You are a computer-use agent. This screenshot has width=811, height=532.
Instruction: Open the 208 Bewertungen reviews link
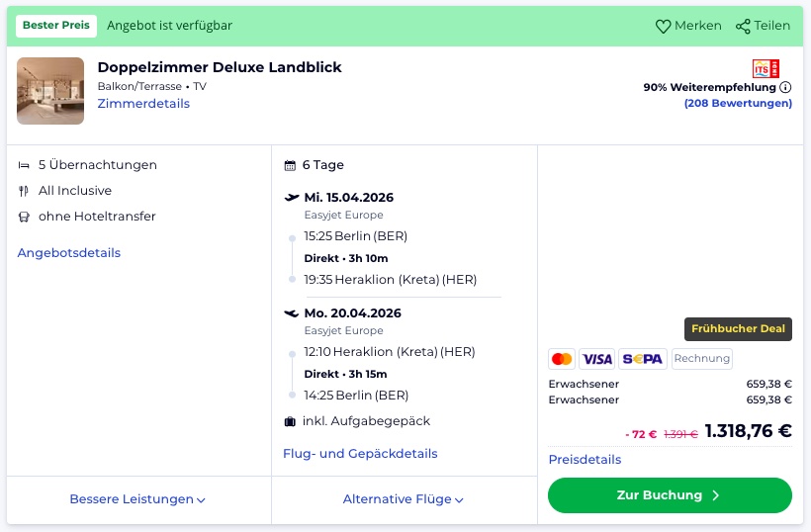tap(738, 103)
